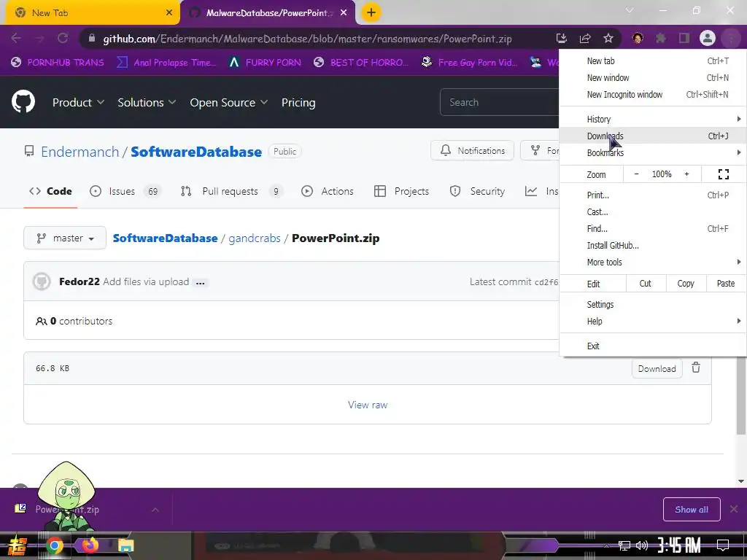This screenshot has width=747, height=560.
Task: Open the notification center icon
Action: (723, 545)
